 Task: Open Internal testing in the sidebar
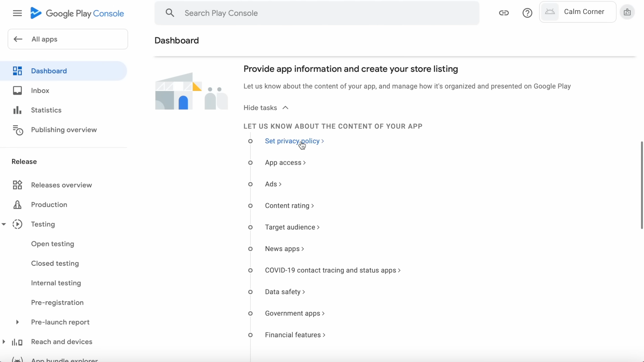pyautogui.click(x=56, y=283)
